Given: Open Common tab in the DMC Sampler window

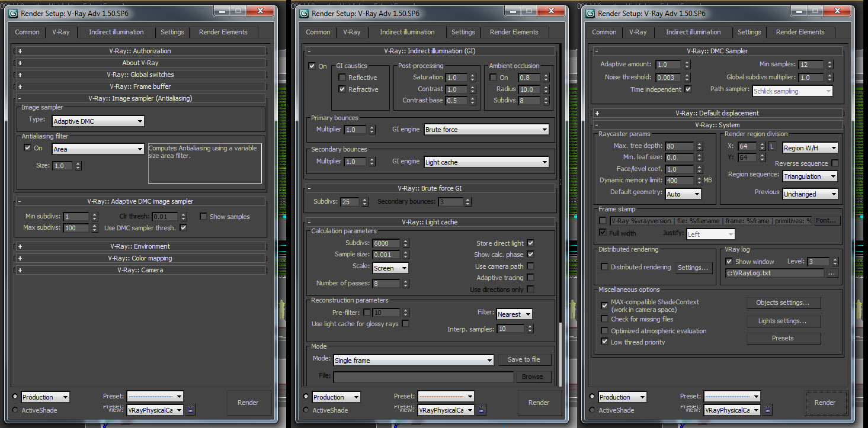Looking at the screenshot, I should pos(604,32).
